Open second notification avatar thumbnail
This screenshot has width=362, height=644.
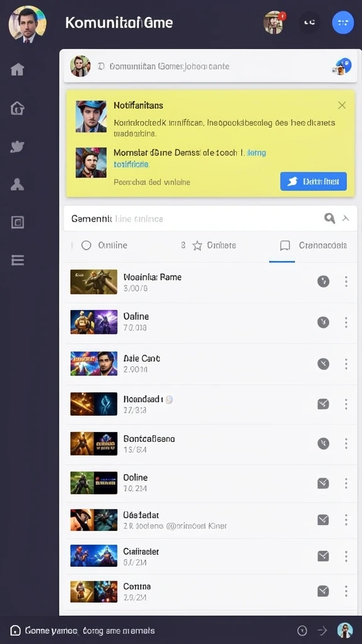pyautogui.click(x=91, y=163)
